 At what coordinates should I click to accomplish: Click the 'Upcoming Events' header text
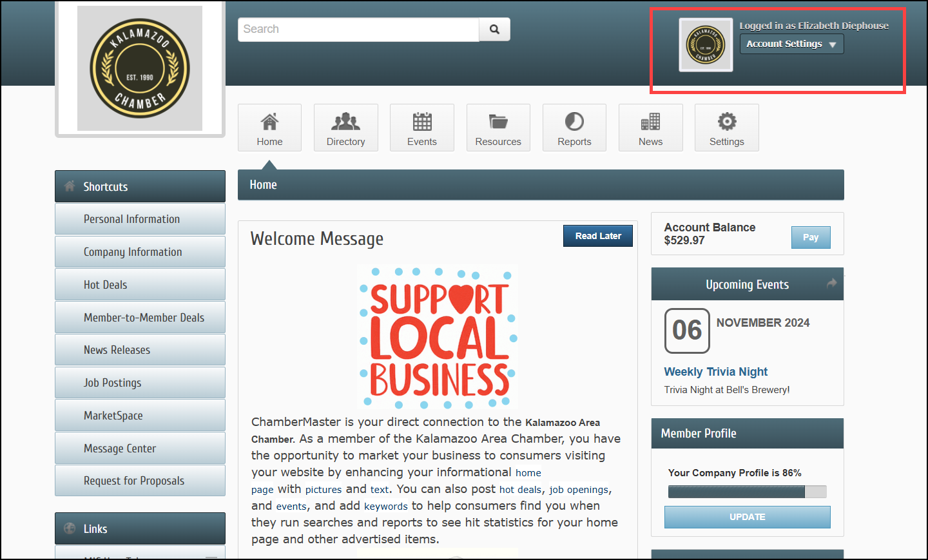click(748, 284)
